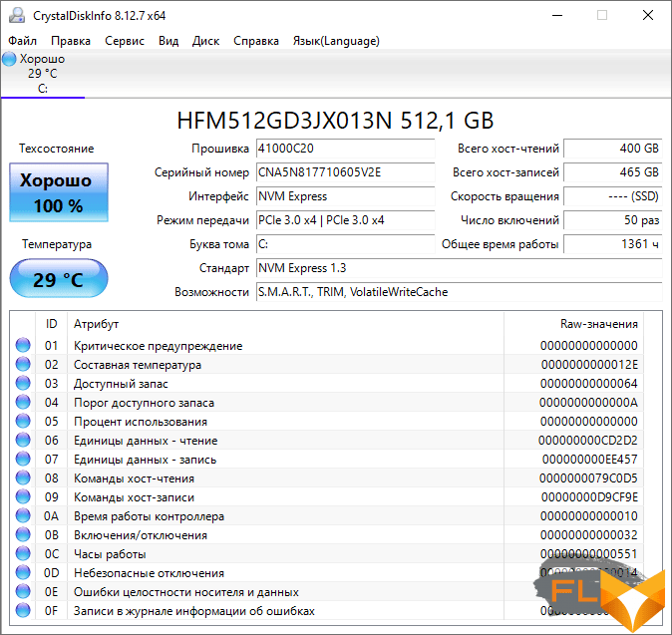Click the 29 °C temperature indicator button

59,278
